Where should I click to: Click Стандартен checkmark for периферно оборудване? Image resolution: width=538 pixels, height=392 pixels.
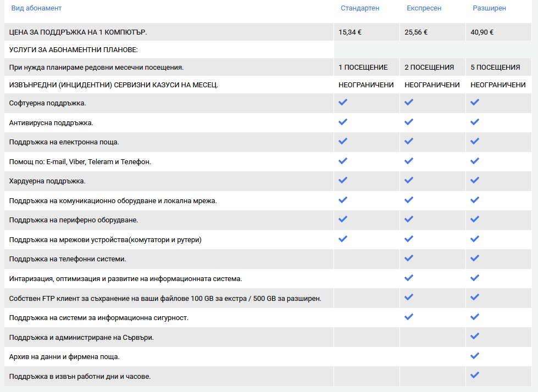pos(343,219)
